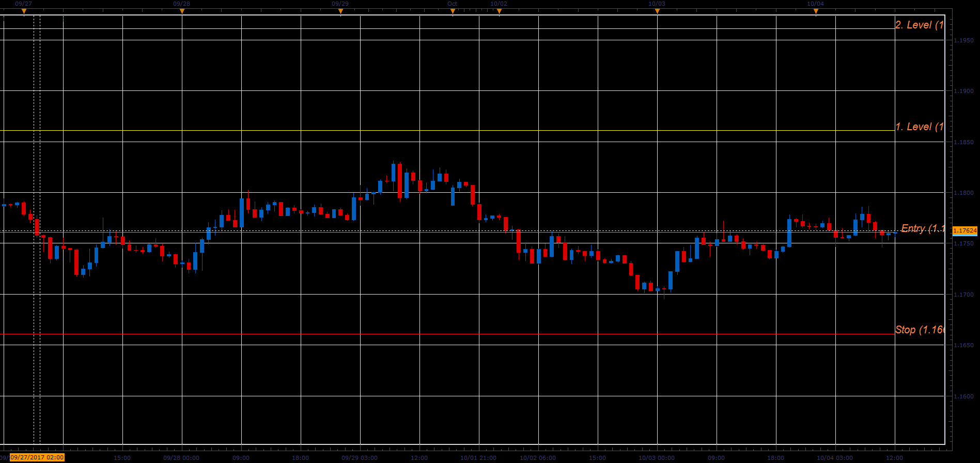
Task: Click the '1. Level' target label
Action: 919,127
